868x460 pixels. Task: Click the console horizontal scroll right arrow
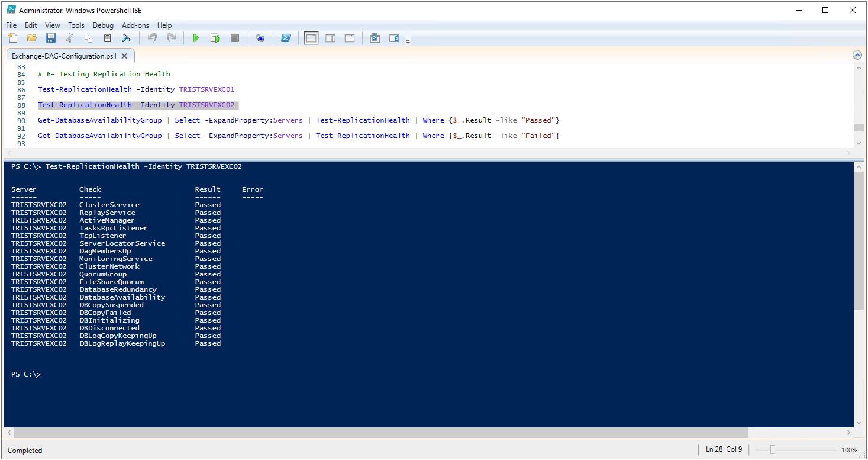(x=848, y=432)
